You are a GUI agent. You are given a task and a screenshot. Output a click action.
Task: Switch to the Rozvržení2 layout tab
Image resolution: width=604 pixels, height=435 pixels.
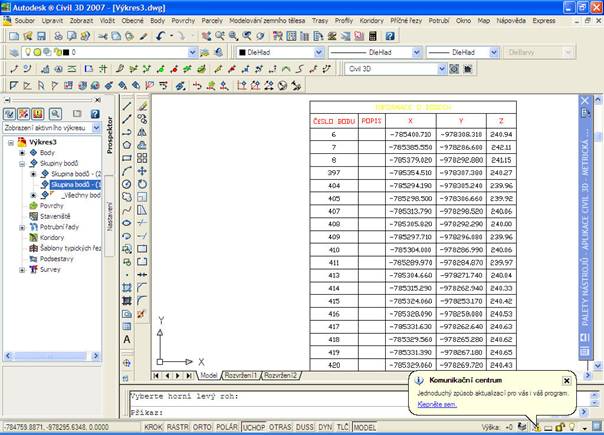point(280,375)
